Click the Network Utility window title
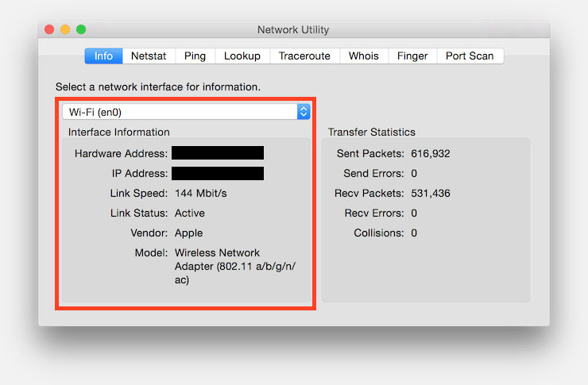The width and height of the screenshot is (588, 385). tap(293, 30)
